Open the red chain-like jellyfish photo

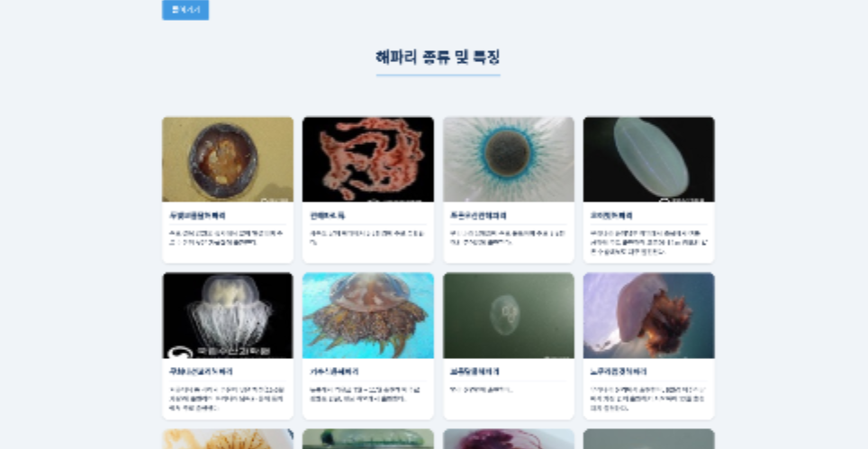point(368,159)
